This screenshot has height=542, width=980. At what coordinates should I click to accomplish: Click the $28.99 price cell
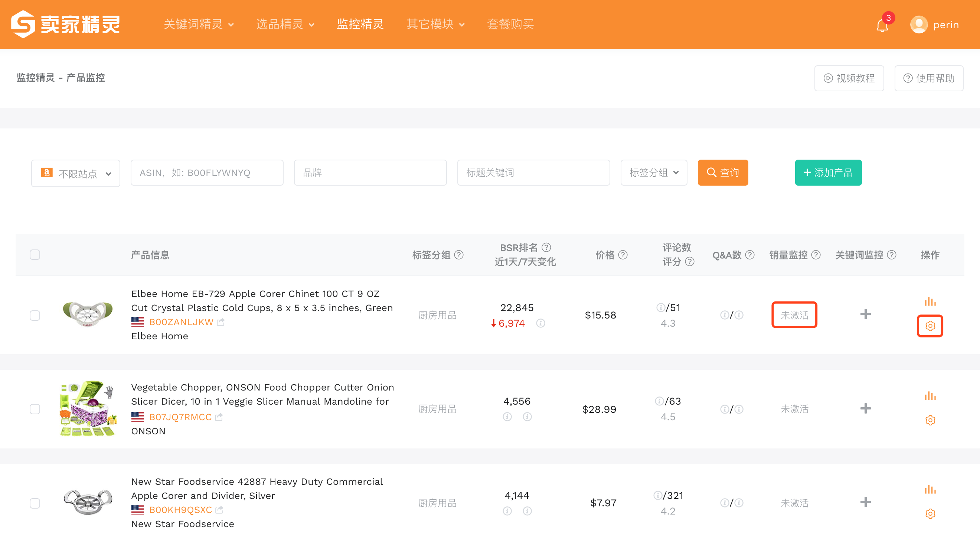(x=599, y=409)
